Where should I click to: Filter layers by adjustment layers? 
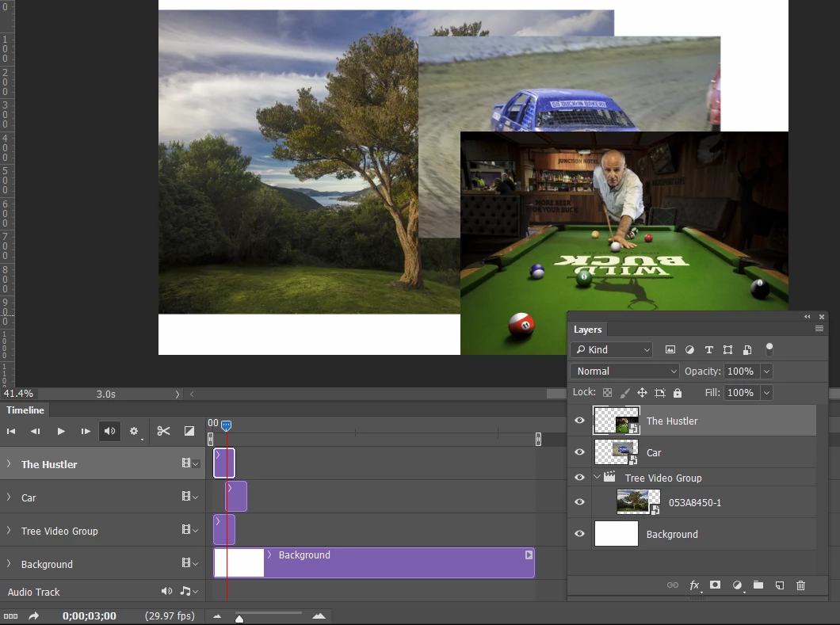689,349
